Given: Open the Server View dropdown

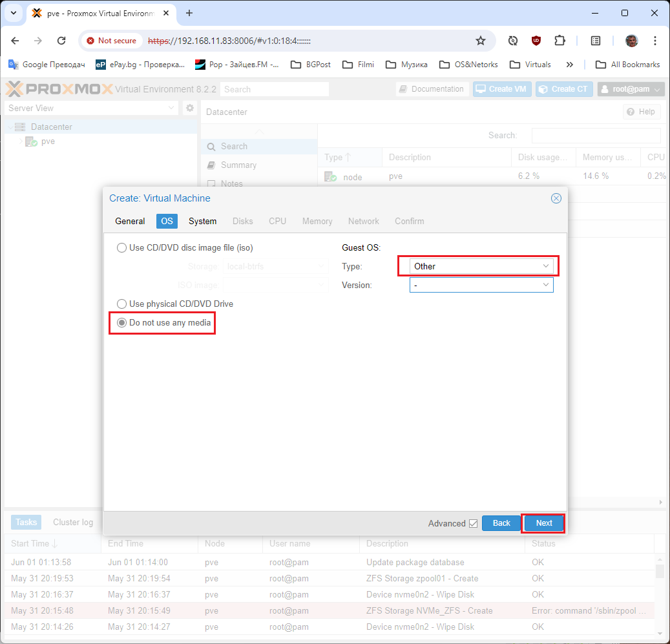Looking at the screenshot, I should pyautogui.click(x=92, y=108).
